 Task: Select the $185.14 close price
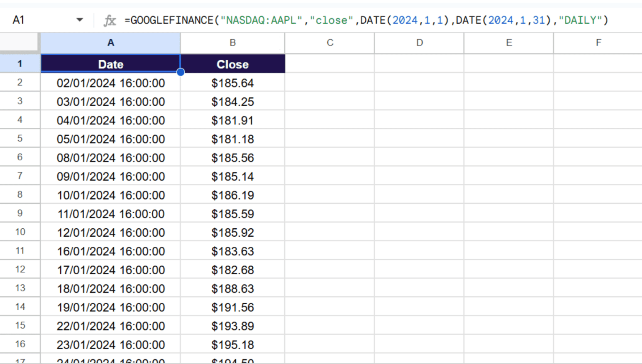[x=232, y=176]
